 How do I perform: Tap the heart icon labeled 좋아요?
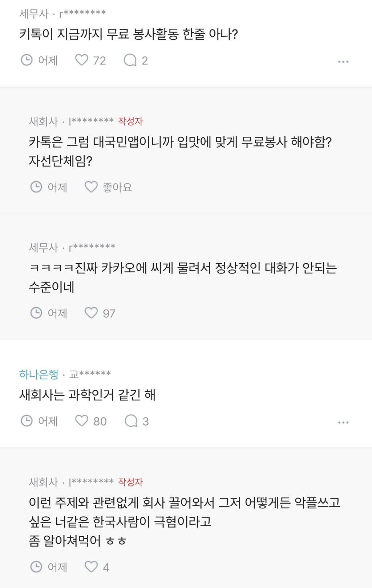coord(91,187)
